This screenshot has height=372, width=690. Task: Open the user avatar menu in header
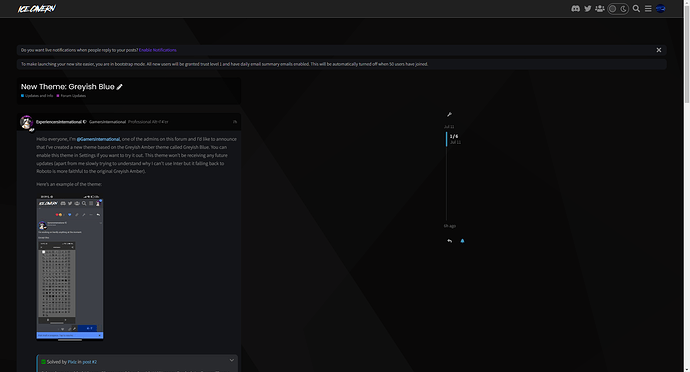(x=660, y=8)
